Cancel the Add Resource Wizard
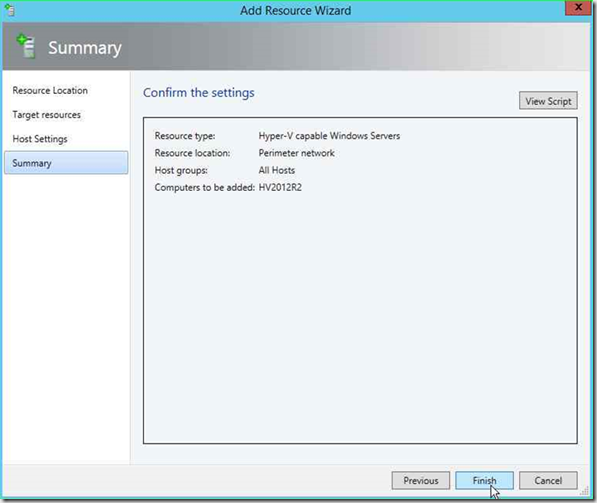This screenshot has width=597, height=503. point(548,481)
